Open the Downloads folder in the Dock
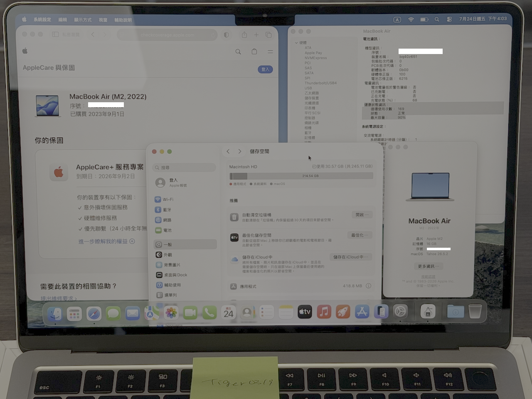This screenshot has height=399, width=532. [456, 311]
